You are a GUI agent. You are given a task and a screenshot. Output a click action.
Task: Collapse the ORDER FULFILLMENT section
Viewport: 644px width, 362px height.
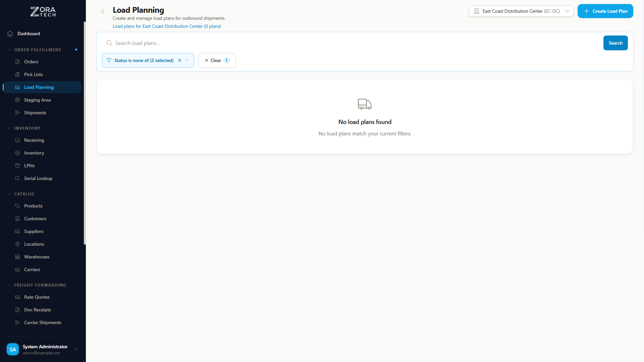tap(9, 50)
